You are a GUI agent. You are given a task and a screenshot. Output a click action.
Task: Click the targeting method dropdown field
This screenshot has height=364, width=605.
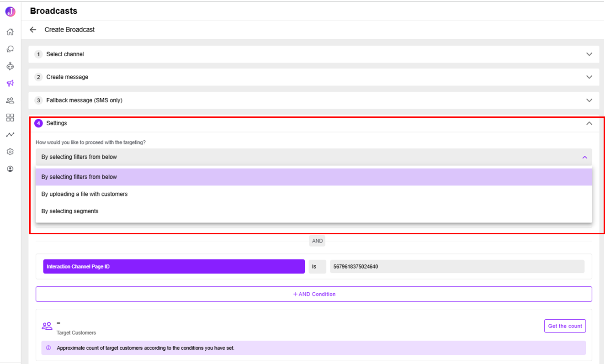click(x=314, y=157)
